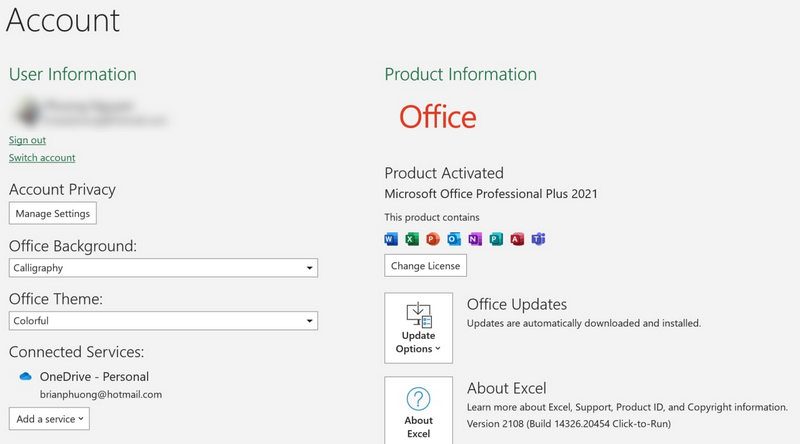Click the Excel app icon

click(x=412, y=239)
